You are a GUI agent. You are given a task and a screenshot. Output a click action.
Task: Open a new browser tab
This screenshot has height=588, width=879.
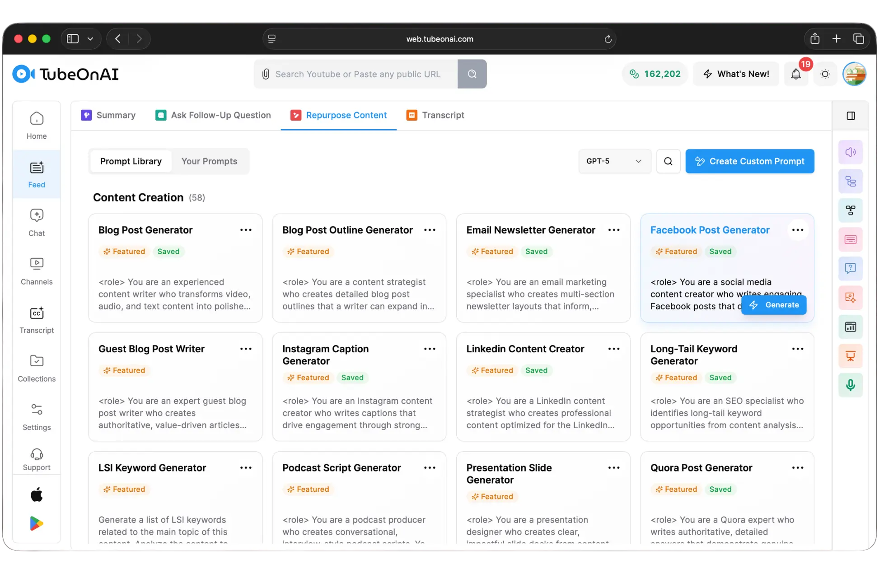(x=837, y=39)
